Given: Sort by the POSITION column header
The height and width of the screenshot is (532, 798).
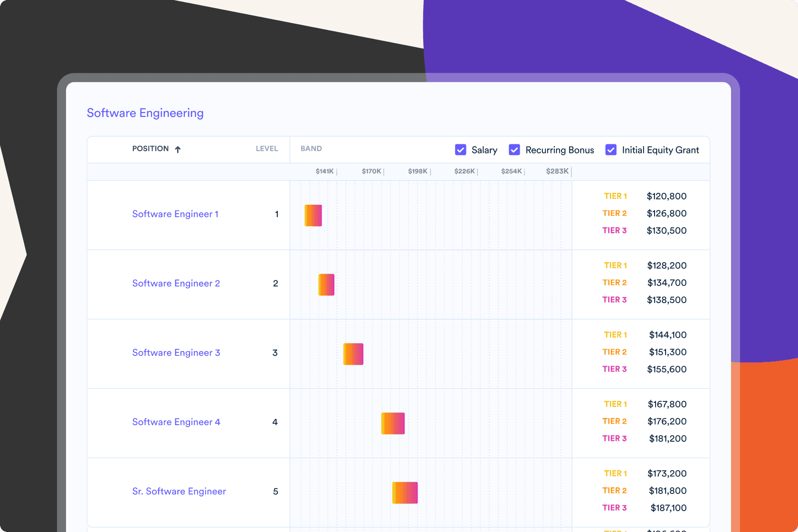Looking at the screenshot, I should (x=151, y=149).
